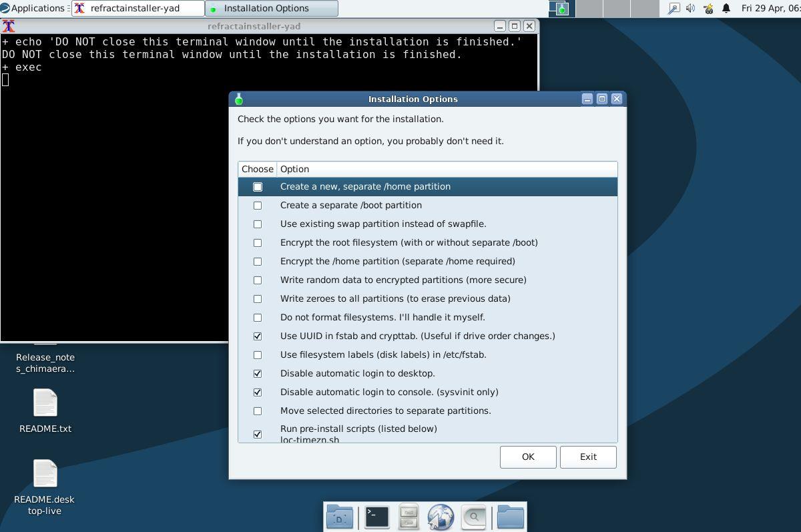Start the search tool from the dock
This screenshot has width=801, height=532.
(x=473, y=517)
